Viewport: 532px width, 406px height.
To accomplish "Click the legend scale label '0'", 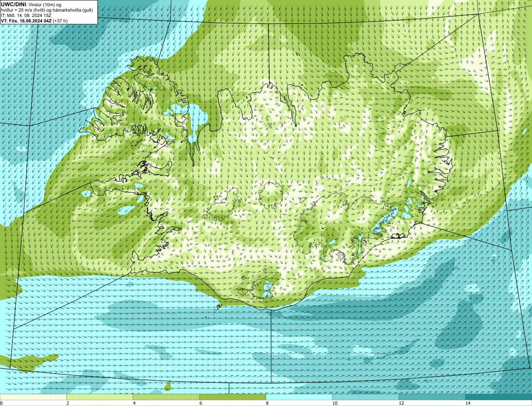I will pos(1,403).
